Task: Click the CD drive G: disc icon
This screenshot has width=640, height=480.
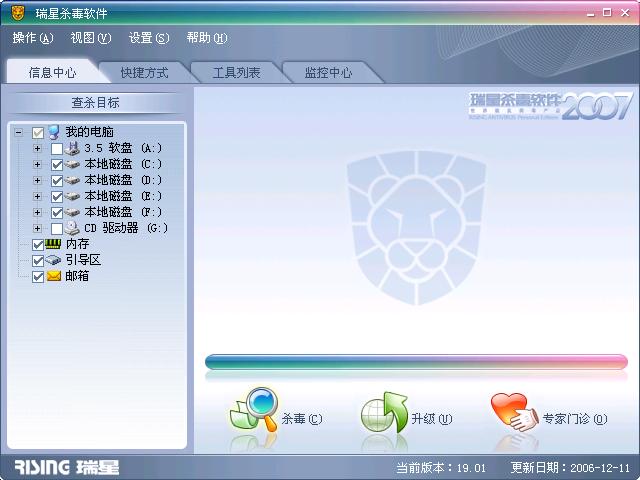Action: pyautogui.click(x=72, y=228)
